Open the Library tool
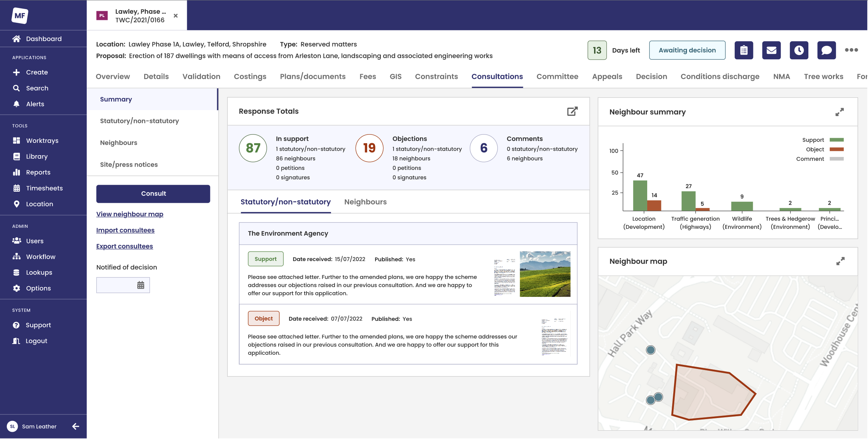This screenshot has width=868, height=439. (x=36, y=156)
